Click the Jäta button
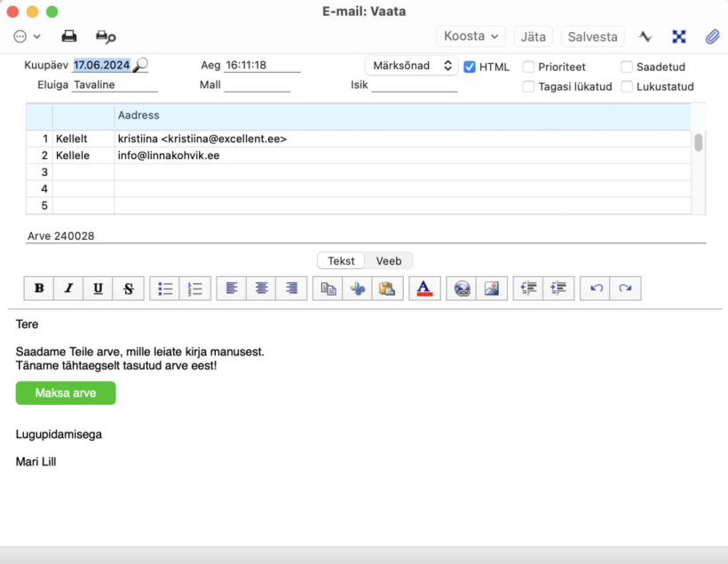Image resolution: width=728 pixels, height=564 pixels. click(533, 36)
